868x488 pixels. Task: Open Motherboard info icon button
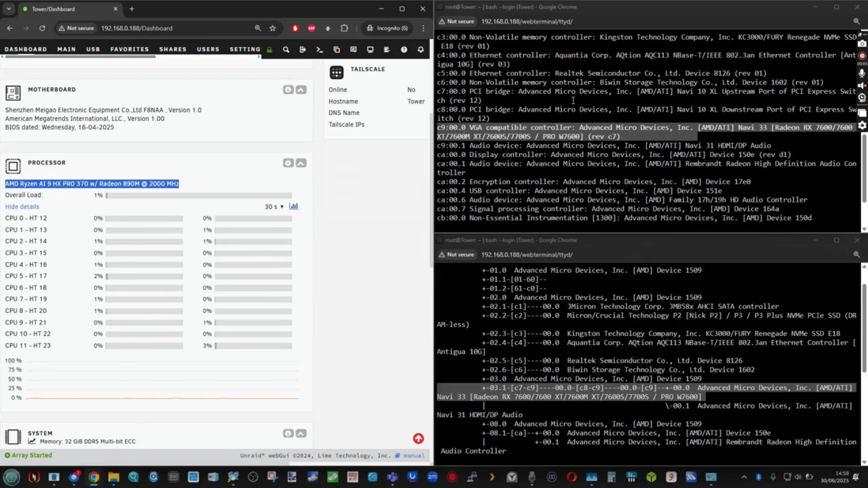[x=288, y=89]
